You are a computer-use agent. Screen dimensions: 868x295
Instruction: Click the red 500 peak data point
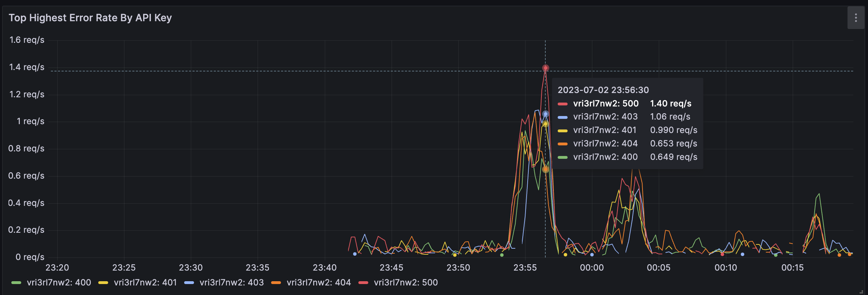[x=546, y=68]
